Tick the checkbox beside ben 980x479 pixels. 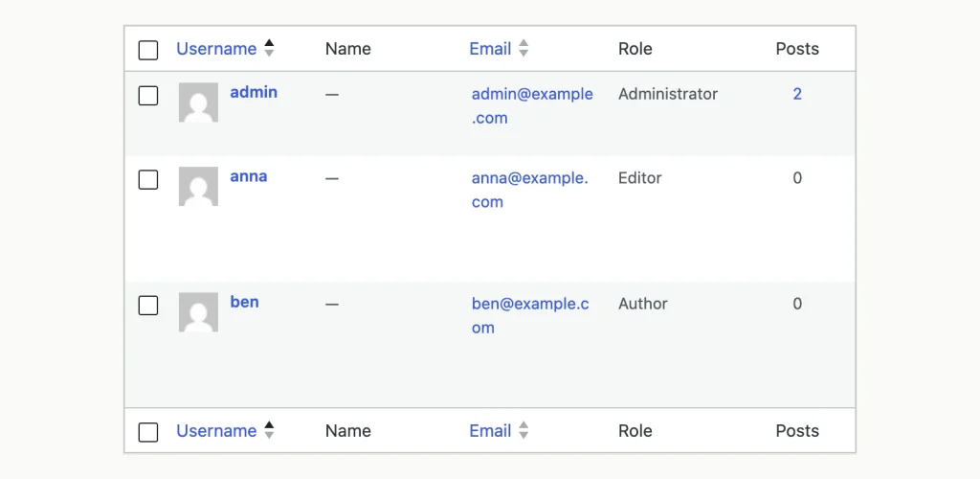(148, 306)
